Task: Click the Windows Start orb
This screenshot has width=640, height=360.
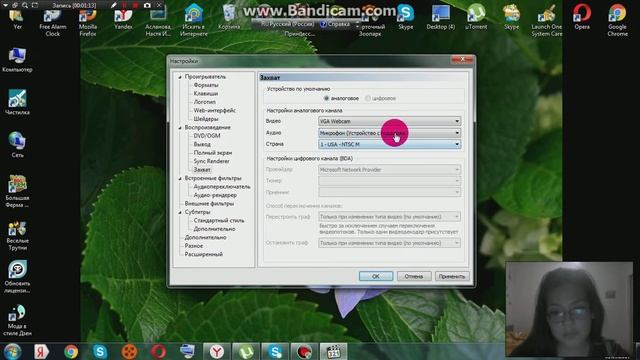Action: click(12, 351)
